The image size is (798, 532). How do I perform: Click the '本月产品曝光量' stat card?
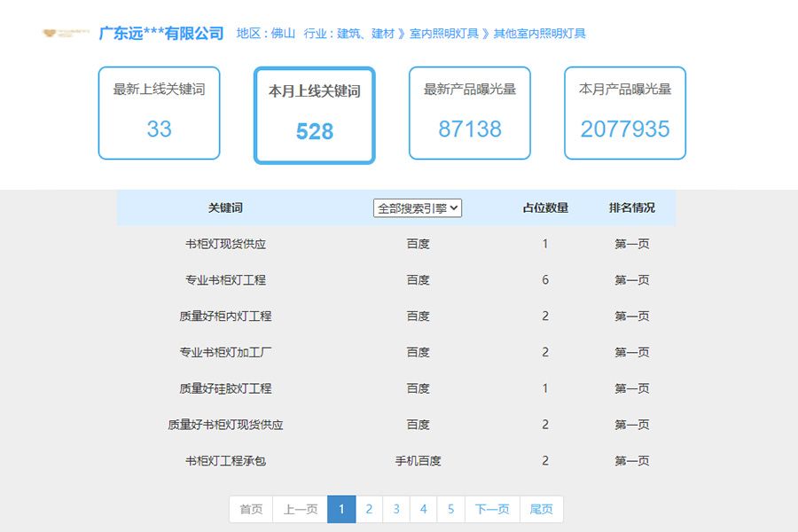tap(625, 113)
